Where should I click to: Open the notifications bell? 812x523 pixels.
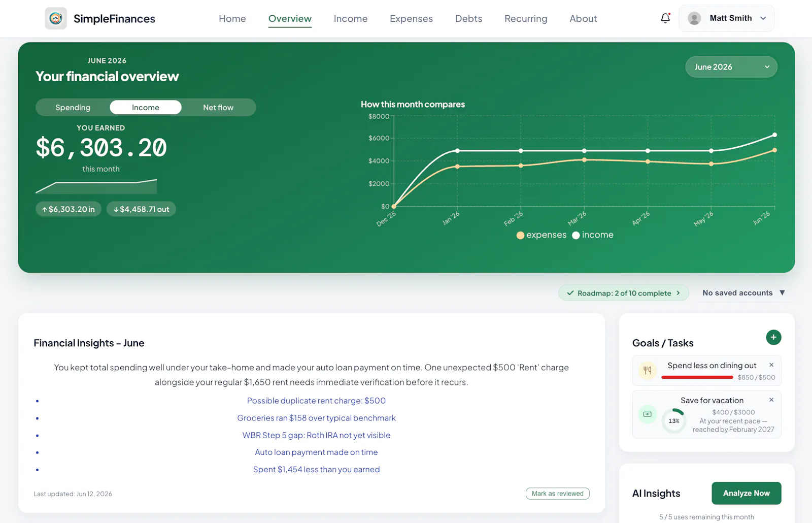665,18
